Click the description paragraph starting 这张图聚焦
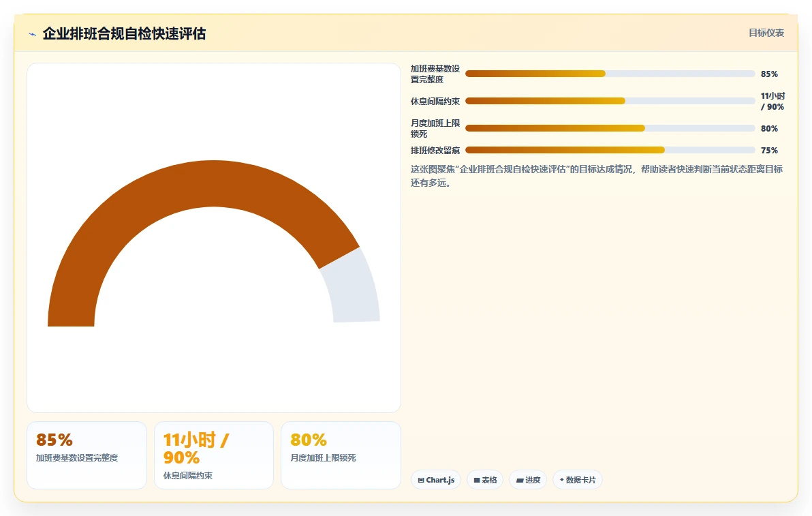Viewport: 812px width, 516px height. (597, 176)
